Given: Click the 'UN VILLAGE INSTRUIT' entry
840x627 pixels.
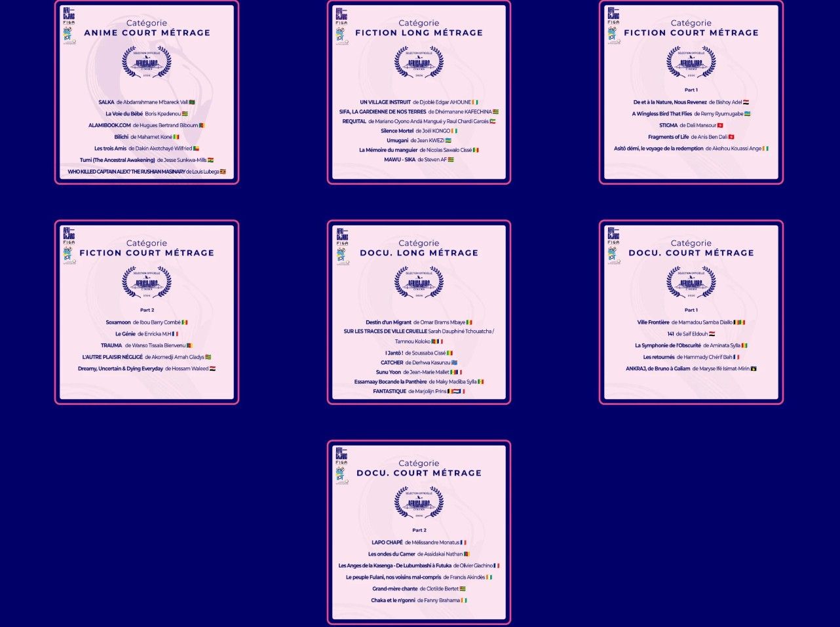Looking at the screenshot, I should [x=419, y=102].
